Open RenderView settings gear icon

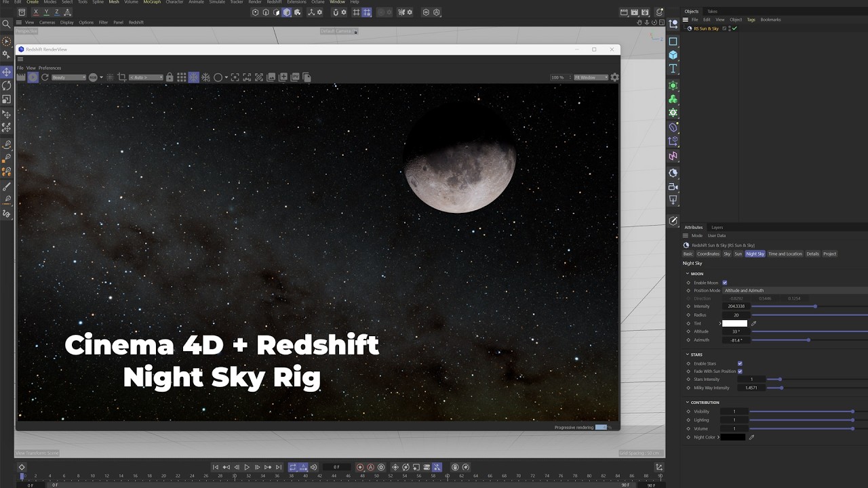tap(614, 77)
